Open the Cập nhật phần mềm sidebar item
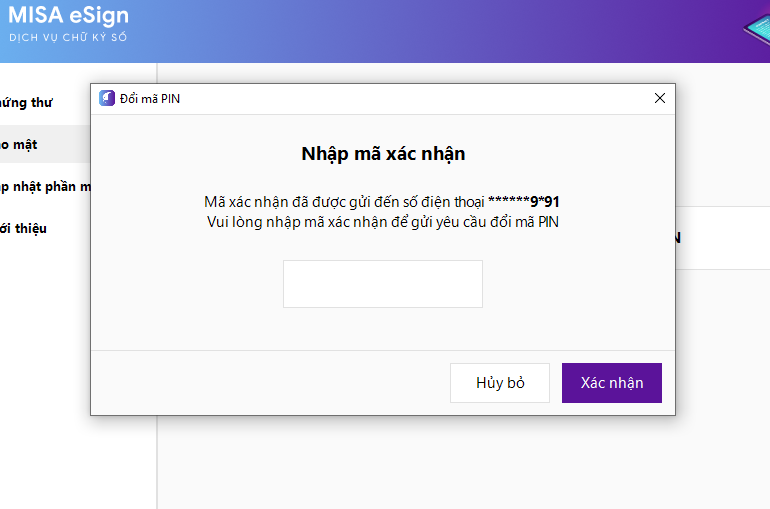Image resolution: width=770 pixels, height=509 pixels. coord(45,187)
